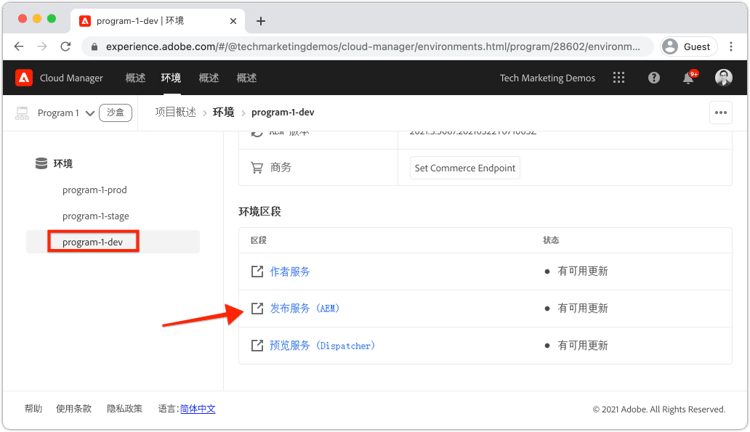
Task: Click the 环境 breadcrumb
Action: (223, 112)
